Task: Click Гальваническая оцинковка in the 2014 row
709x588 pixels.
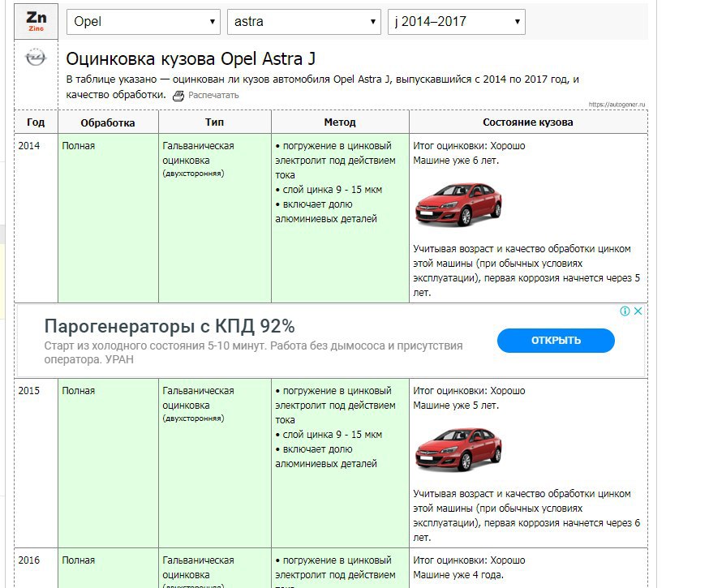Action: click(x=198, y=153)
